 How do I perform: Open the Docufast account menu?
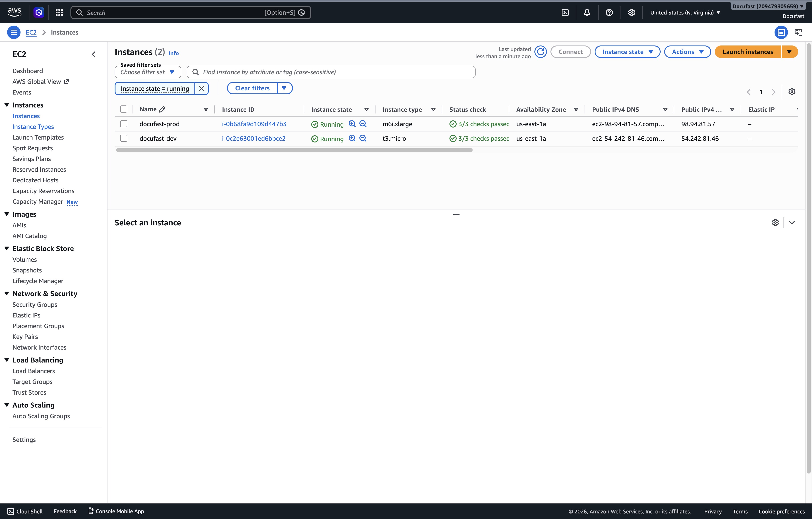[768, 6]
